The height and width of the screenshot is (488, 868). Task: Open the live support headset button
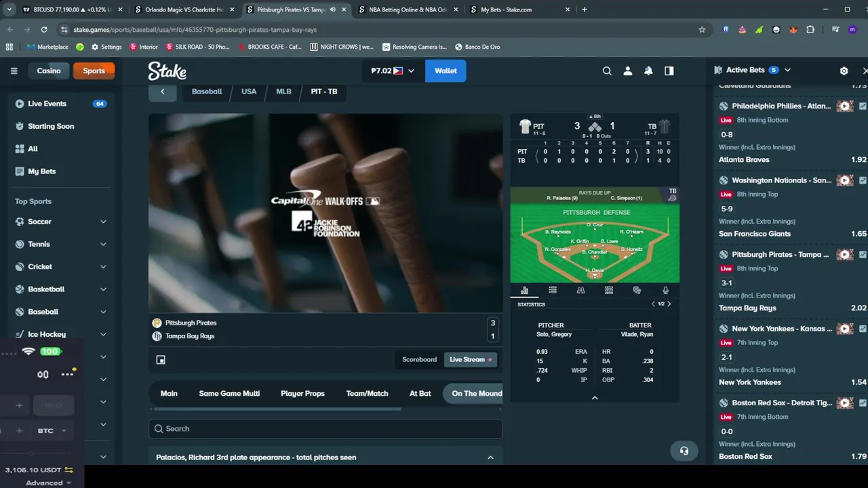[x=684, y=451]
